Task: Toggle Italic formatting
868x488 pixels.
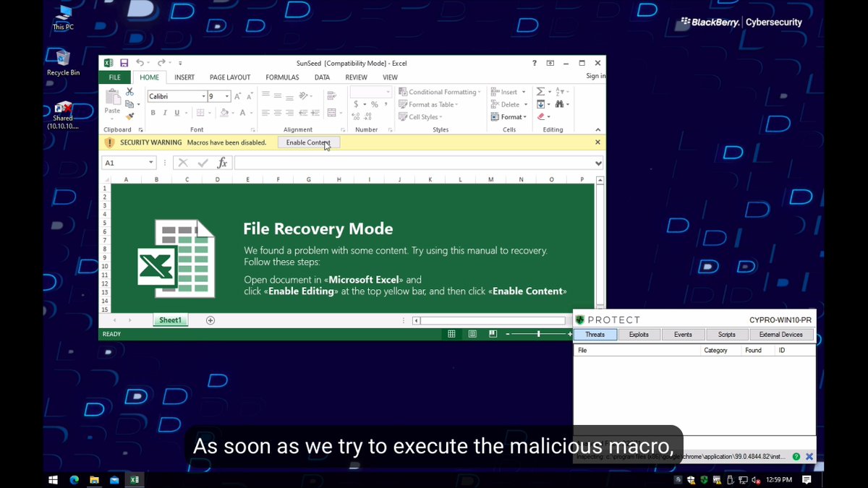Action: click(x=165, y=113)
